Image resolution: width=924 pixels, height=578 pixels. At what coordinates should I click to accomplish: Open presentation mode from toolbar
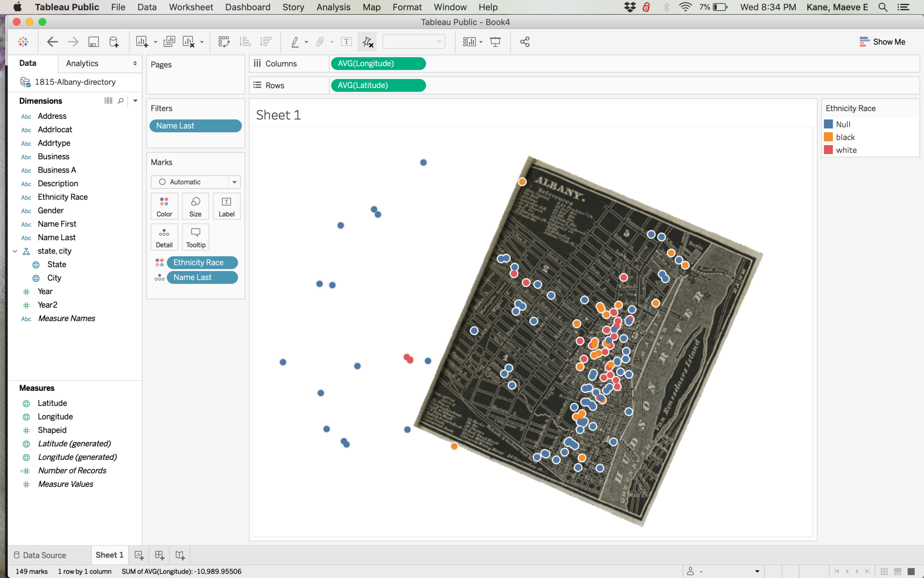tap(495, 42)
